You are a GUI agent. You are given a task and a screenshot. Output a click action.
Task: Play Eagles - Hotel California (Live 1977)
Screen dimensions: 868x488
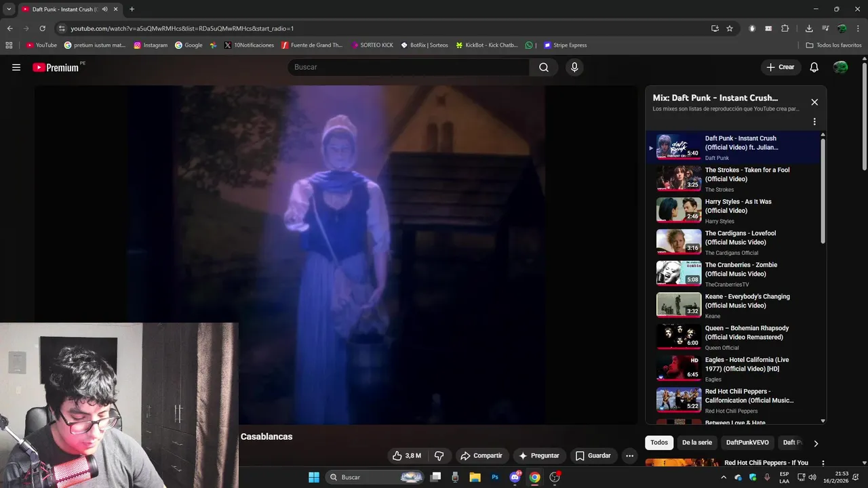pos(734,369)
